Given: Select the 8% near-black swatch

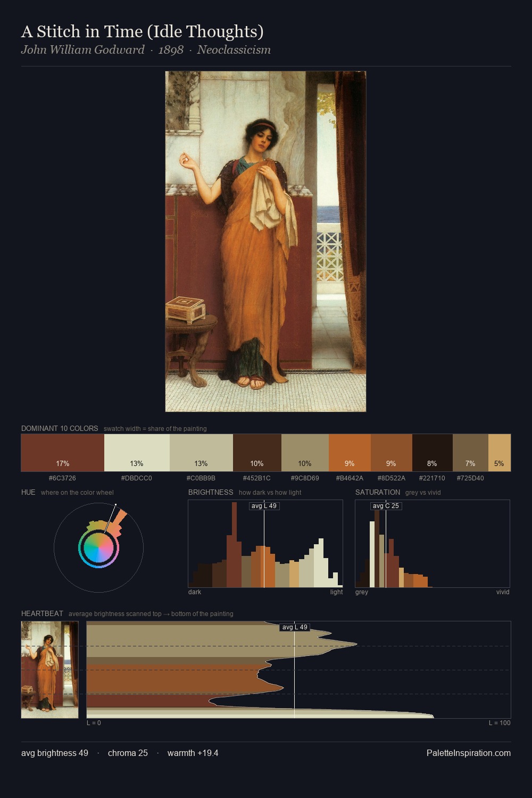Looking at the screenshot, I should (x=432, y=453).
